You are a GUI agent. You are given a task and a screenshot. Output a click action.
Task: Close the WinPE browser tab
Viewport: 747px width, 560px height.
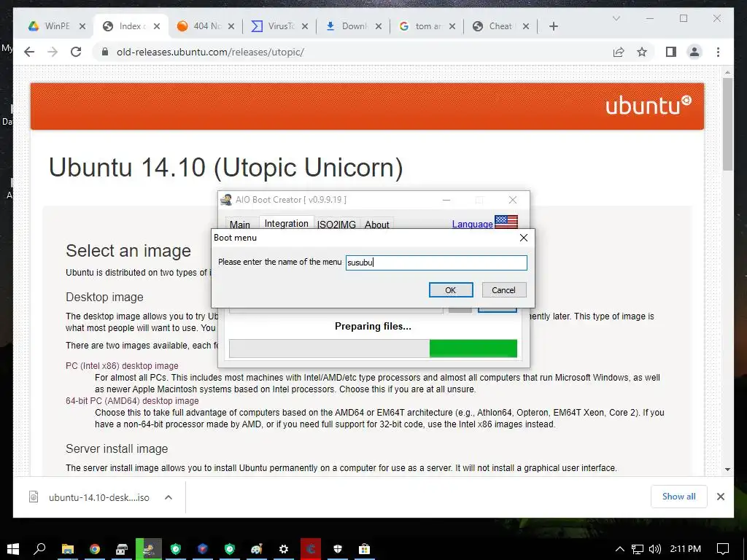[82, 26]
